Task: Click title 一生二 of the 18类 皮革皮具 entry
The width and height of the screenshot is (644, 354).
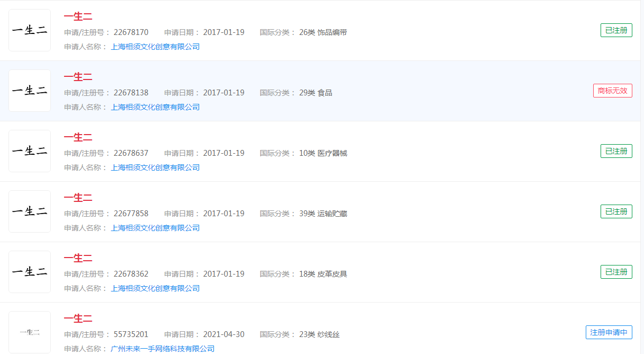Action: coord(78,258)
